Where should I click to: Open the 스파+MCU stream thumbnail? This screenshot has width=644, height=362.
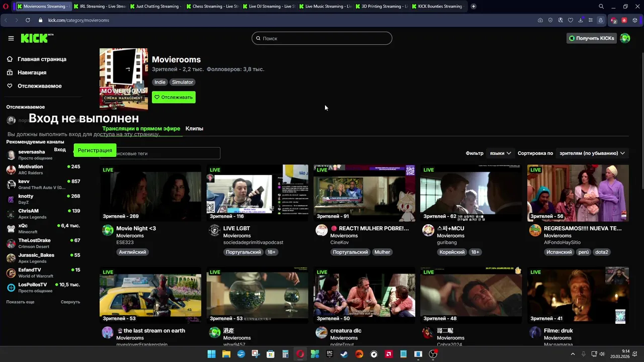[471, 193]
